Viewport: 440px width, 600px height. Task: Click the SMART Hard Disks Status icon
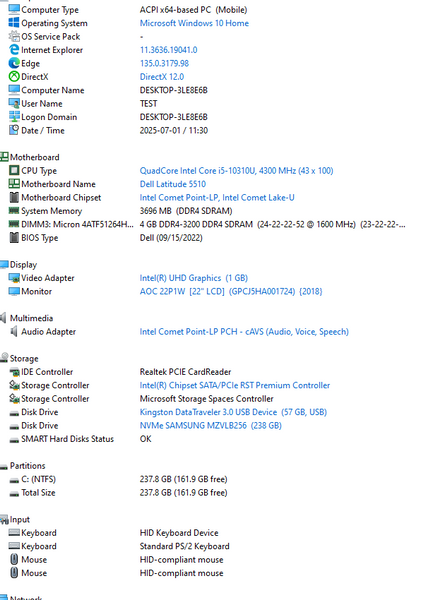coord(14,440)
